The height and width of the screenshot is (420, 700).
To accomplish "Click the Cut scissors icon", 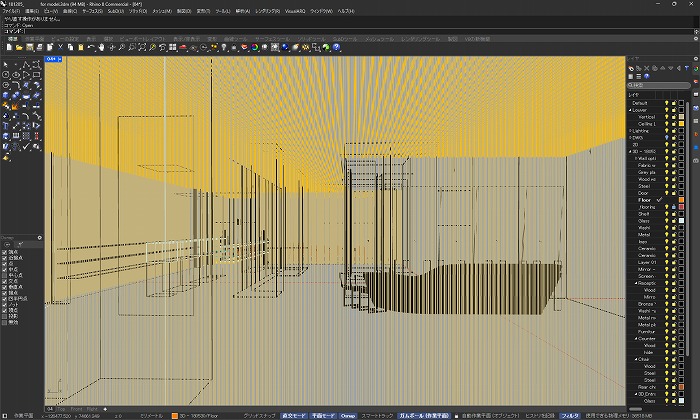I will [60, 47].
